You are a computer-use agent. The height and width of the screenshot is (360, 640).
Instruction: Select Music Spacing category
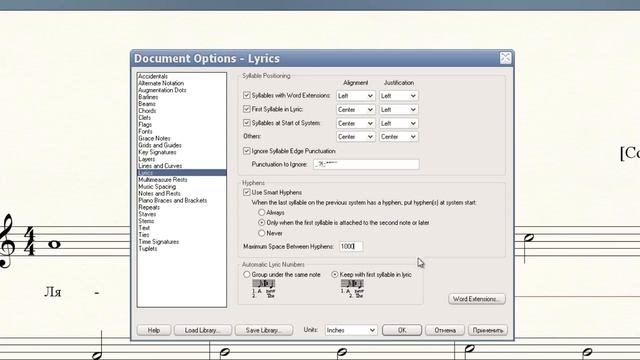click(x=157, y=187)
